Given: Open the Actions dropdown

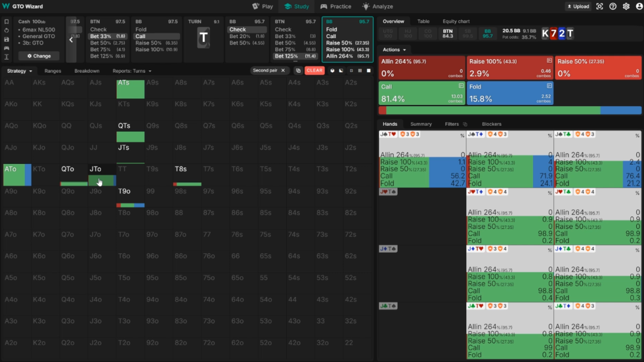Looking at the screenshot, I should point(394,49).
